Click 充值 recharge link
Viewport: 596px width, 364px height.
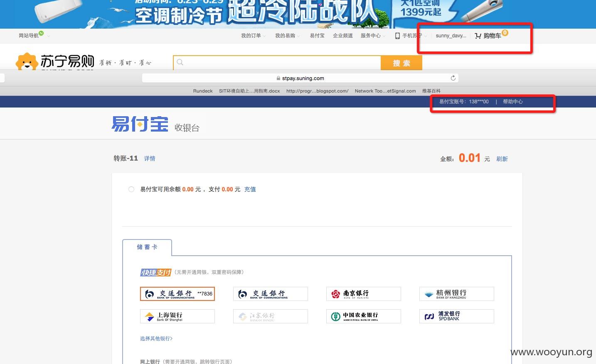click(x=250, y=189)
